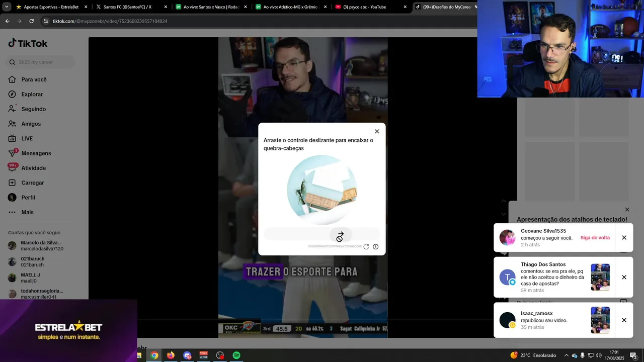Open MAELL J followed account

pyautogui.click(x=24, y=278)
